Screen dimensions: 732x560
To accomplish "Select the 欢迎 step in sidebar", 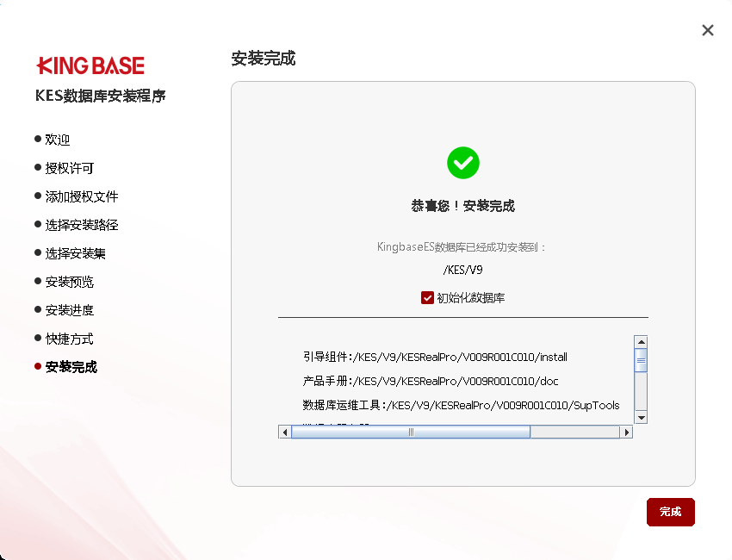I will [x=58, y=140].
